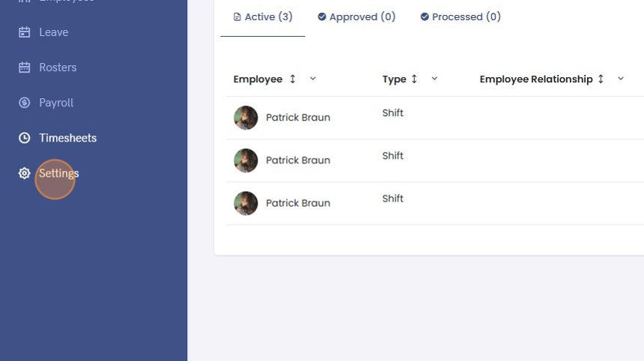The width and height of the screenshot is (644, 361).
Task: Click the Leave calendar icon in sidebar
Action: [25, 32]
